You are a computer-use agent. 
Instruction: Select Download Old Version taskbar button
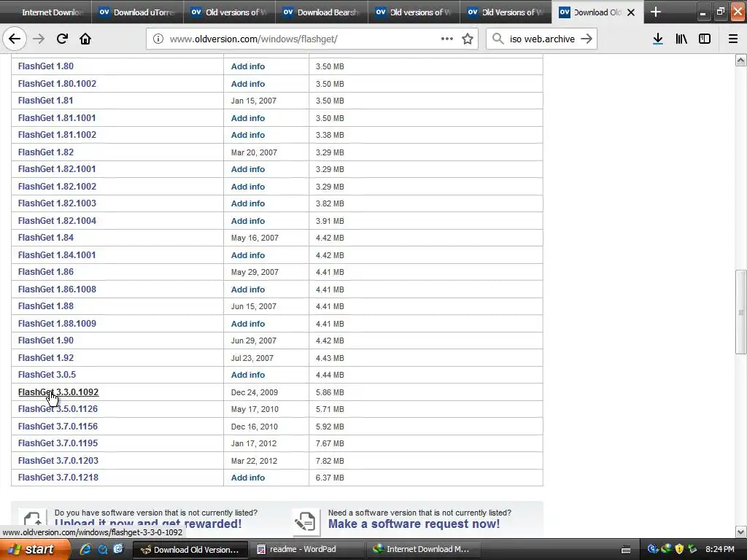click(190, 549)
